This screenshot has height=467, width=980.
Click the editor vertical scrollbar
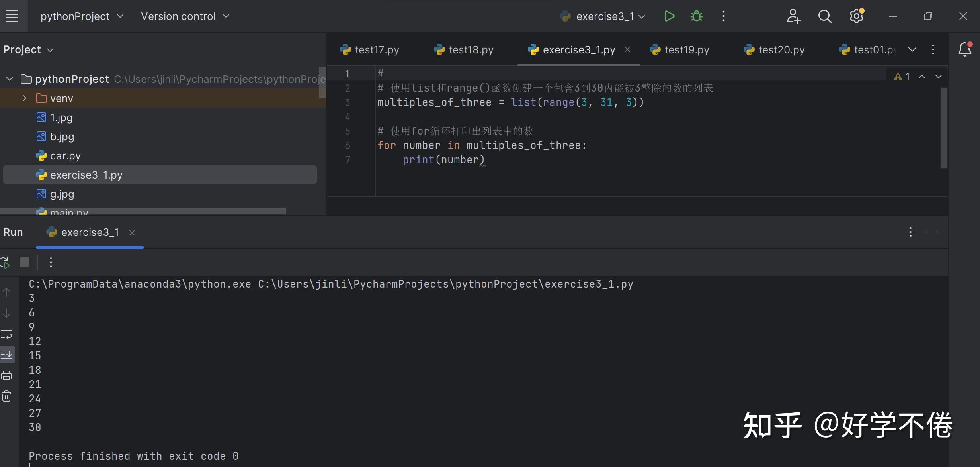tap(944, 128)
